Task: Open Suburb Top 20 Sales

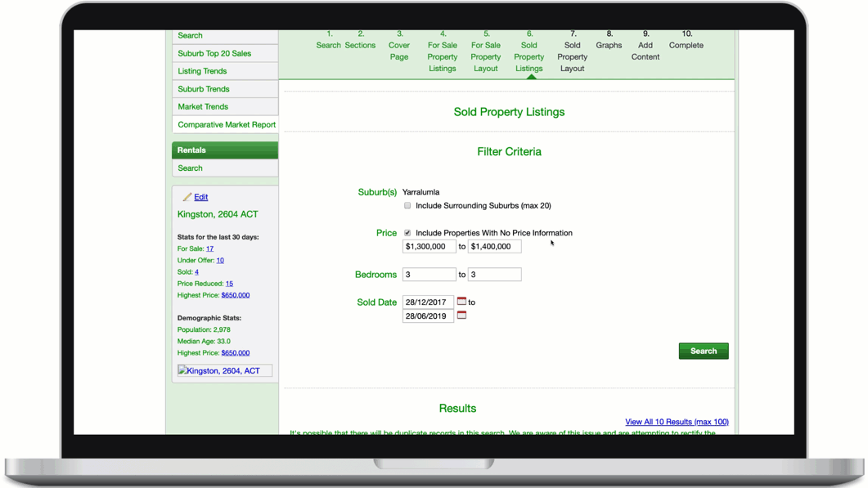Action: click(214, 54)
